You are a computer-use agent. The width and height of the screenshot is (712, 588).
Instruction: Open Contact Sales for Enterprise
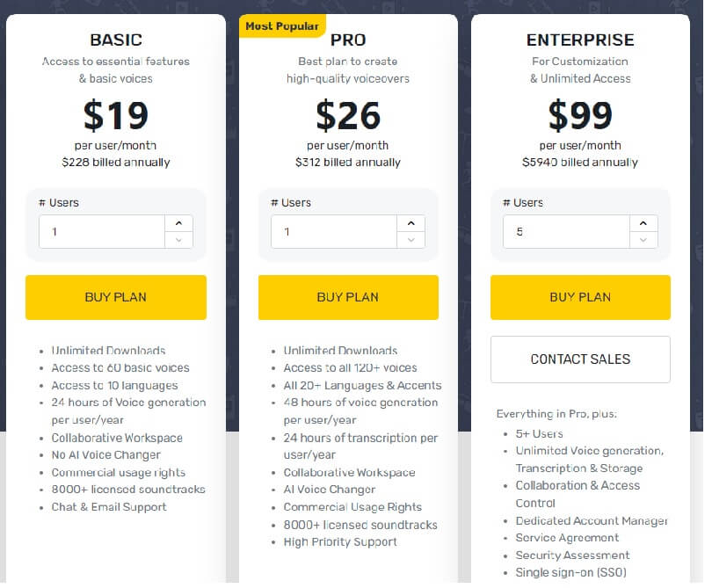coord(580,359)
